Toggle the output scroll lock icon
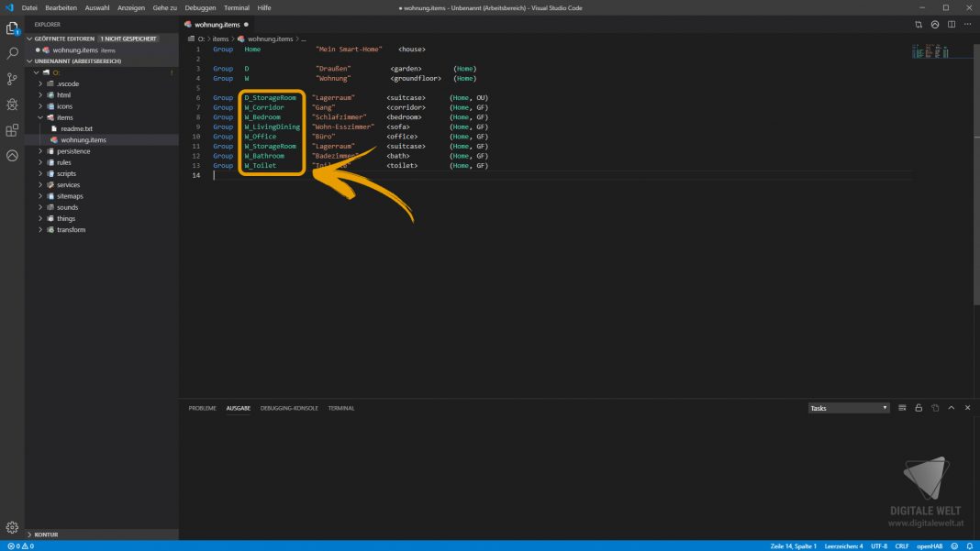The width and height of the screenshot is (980, 551). click(919, 408)
